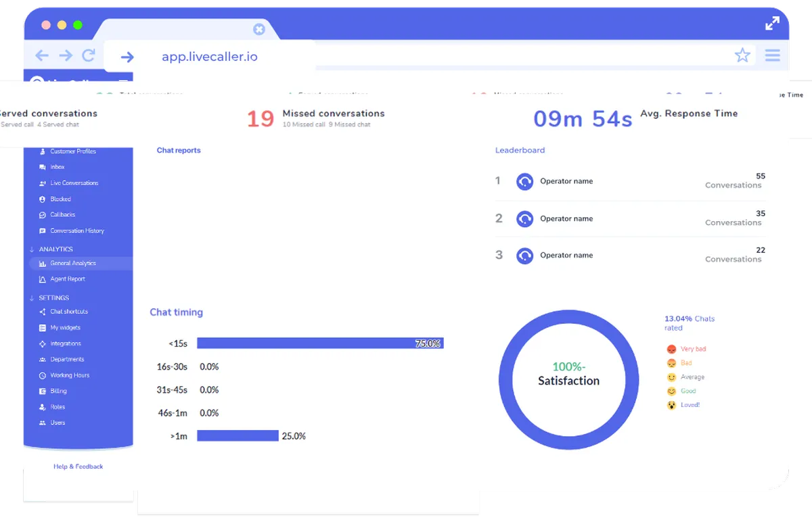Bookmark the page with the star icon
The height and width of the screenshot is (528, 812).
742,55
